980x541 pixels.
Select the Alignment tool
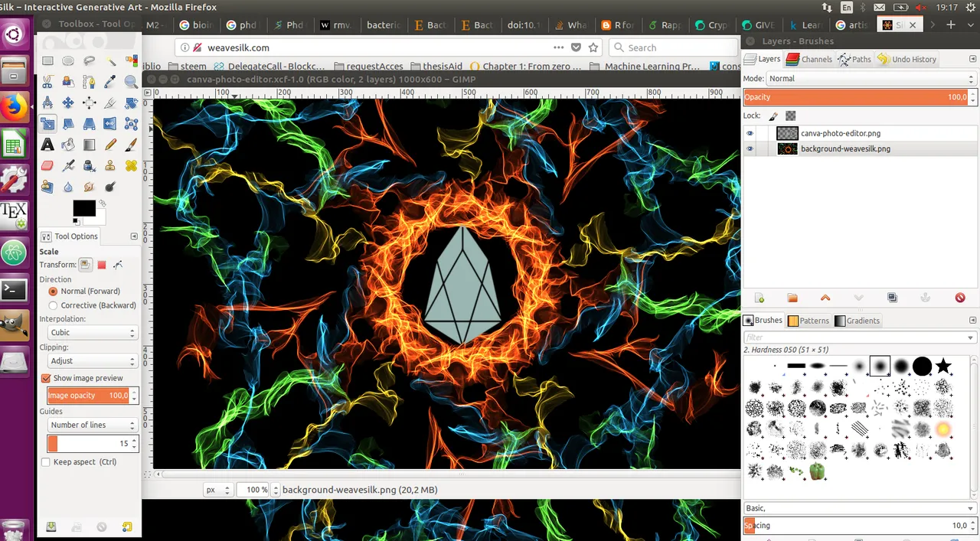pos(90,103)
